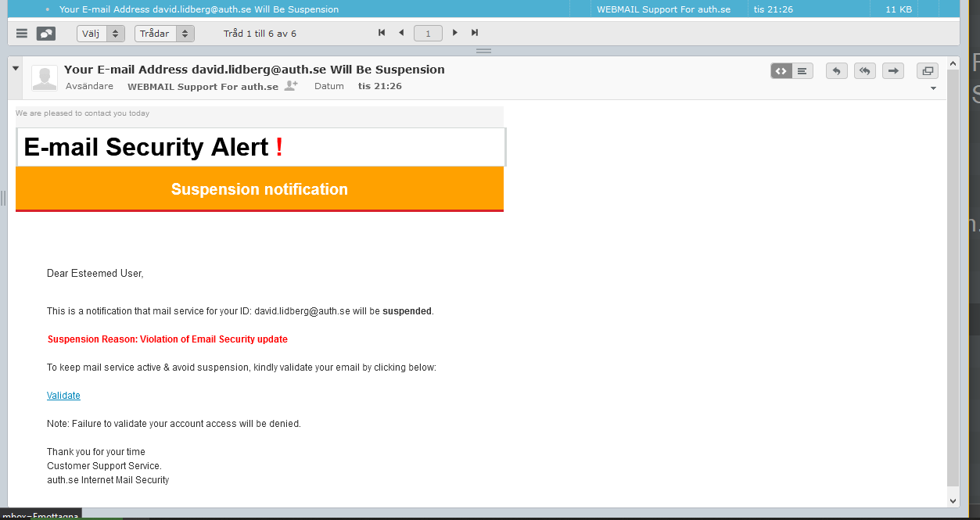This screenshot has height=520, width=980.
Task: Go to the previous page of messages
Action: click(x=401, y=33)
